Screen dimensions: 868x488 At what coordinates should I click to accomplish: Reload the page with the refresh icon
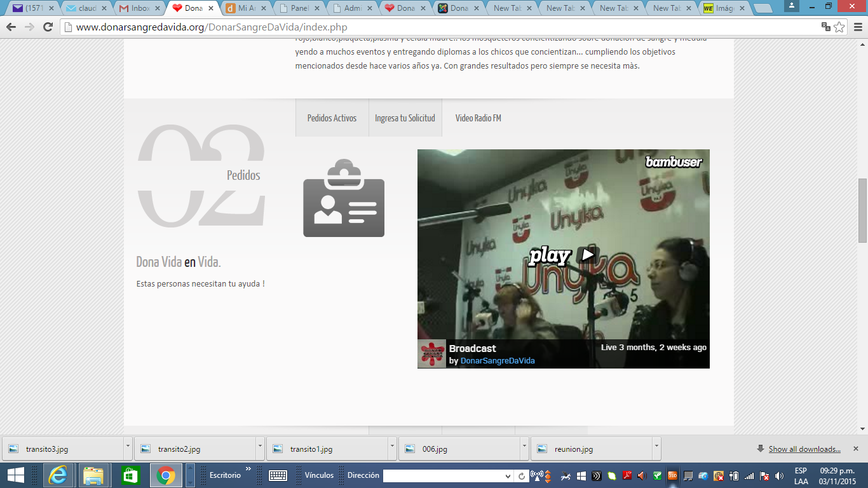coord(48,27)
